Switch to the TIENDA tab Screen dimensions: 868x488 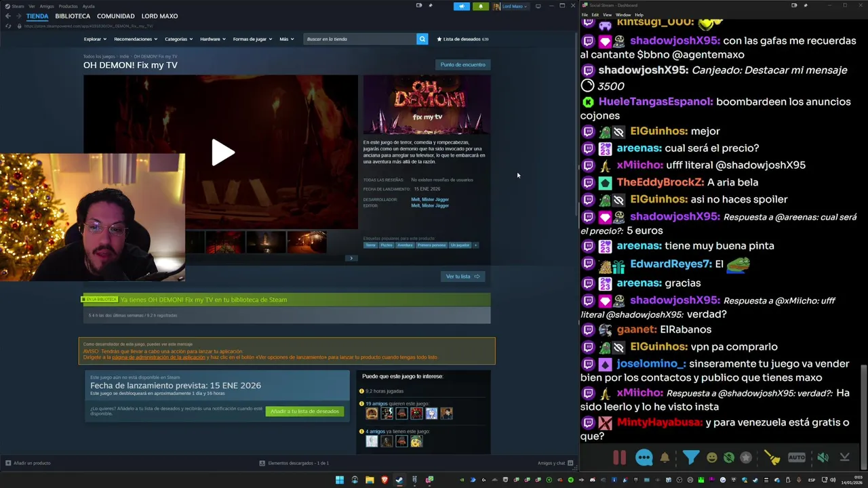(37, 16)
